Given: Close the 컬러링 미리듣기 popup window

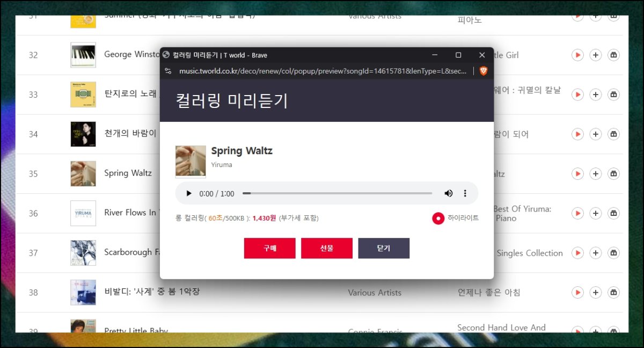Looking at the screenshot, I should pos(482,55).
